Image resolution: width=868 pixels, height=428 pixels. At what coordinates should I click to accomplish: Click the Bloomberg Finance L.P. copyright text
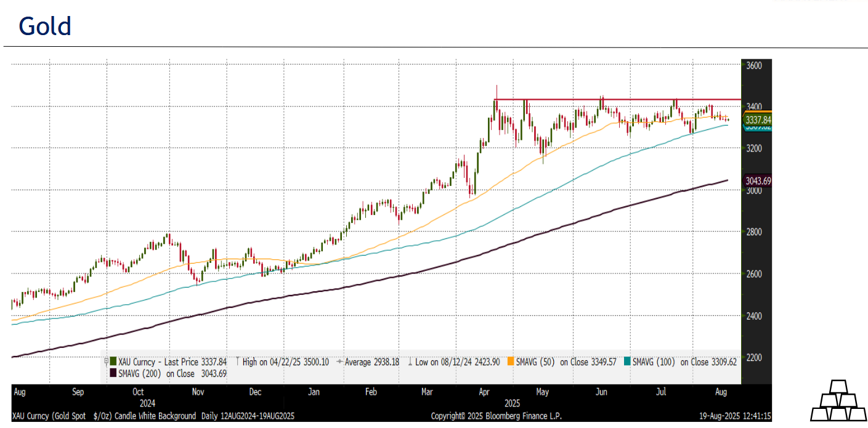pyautogui.click(x=496, y=416)
